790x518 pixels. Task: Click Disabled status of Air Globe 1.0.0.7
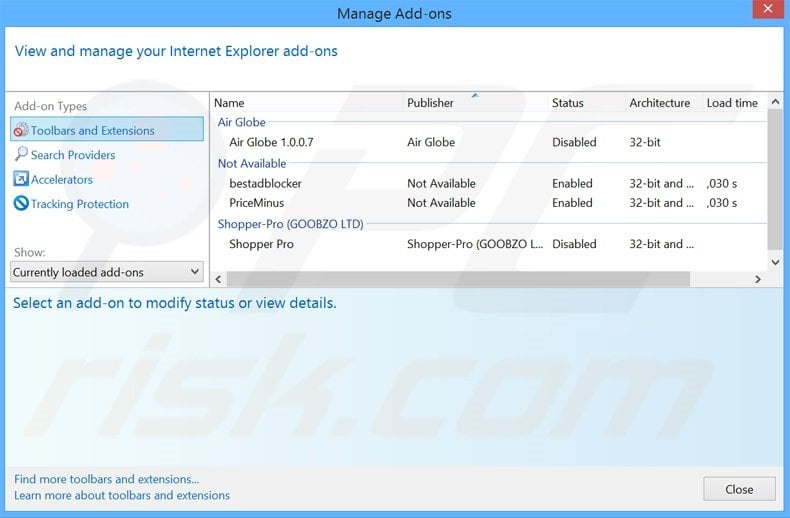574,142
